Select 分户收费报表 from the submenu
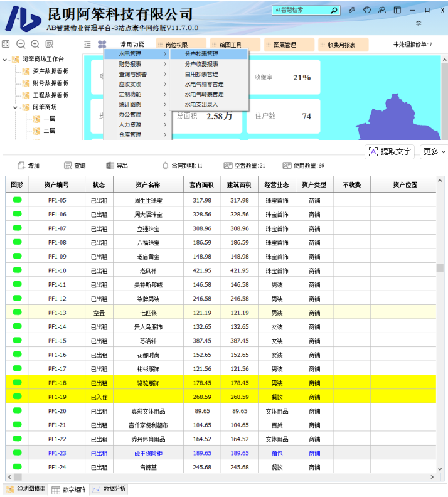This screenshot has width=448, height=497. [x=201, y=64]
